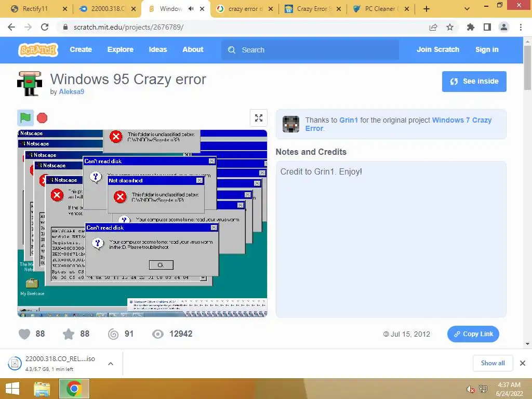Switch to the crazy error search tab
Viewport: 532px width, 399px height.
tap(245, 9)
